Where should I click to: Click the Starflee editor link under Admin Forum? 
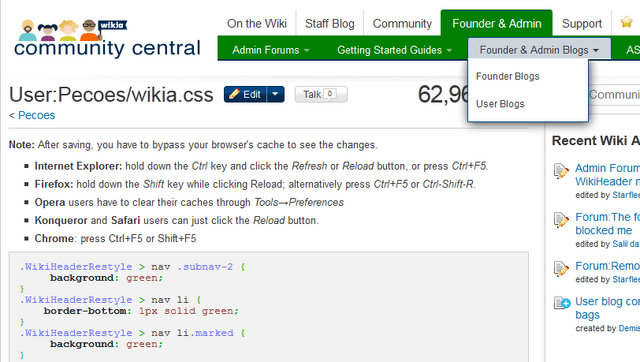626,195
